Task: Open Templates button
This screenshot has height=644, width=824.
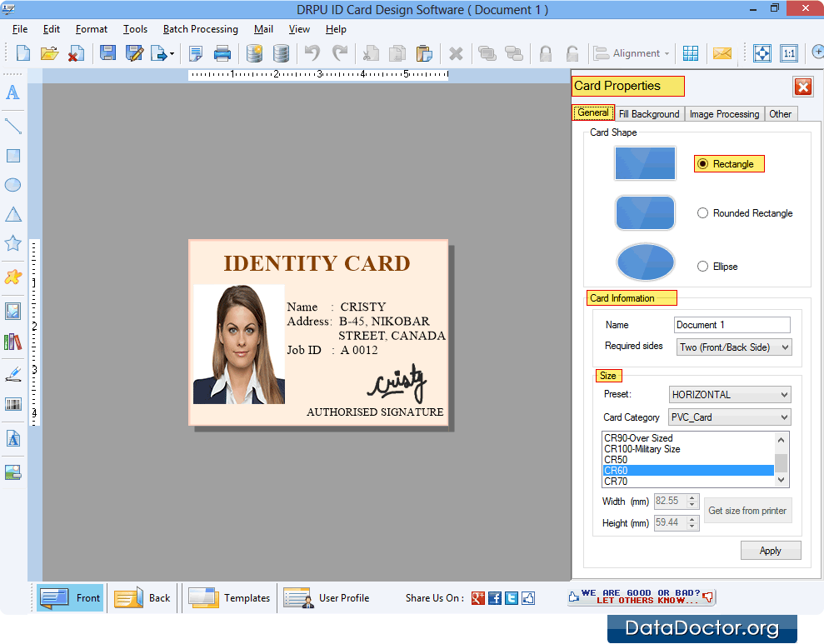Action: (228, 598)
